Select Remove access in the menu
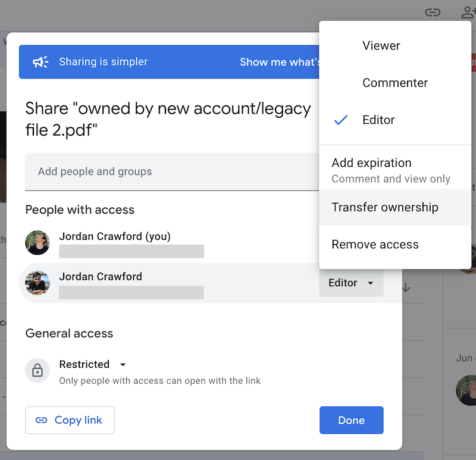476x460 pixels. 374,244
